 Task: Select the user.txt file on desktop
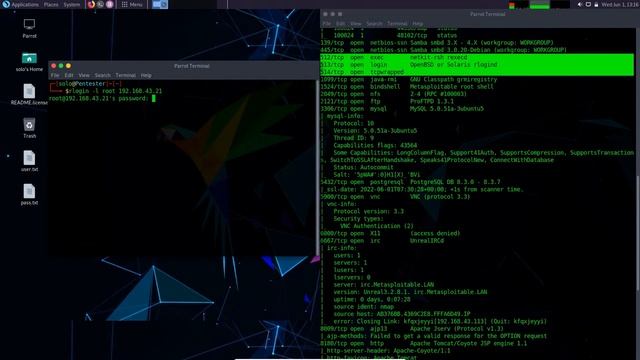click(x=29, y=161)
